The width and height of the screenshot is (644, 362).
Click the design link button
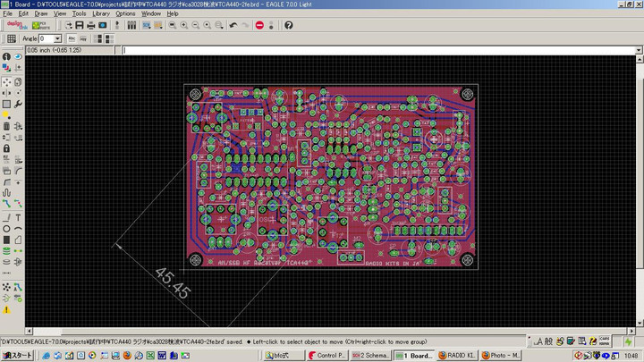tap(15, 25)
